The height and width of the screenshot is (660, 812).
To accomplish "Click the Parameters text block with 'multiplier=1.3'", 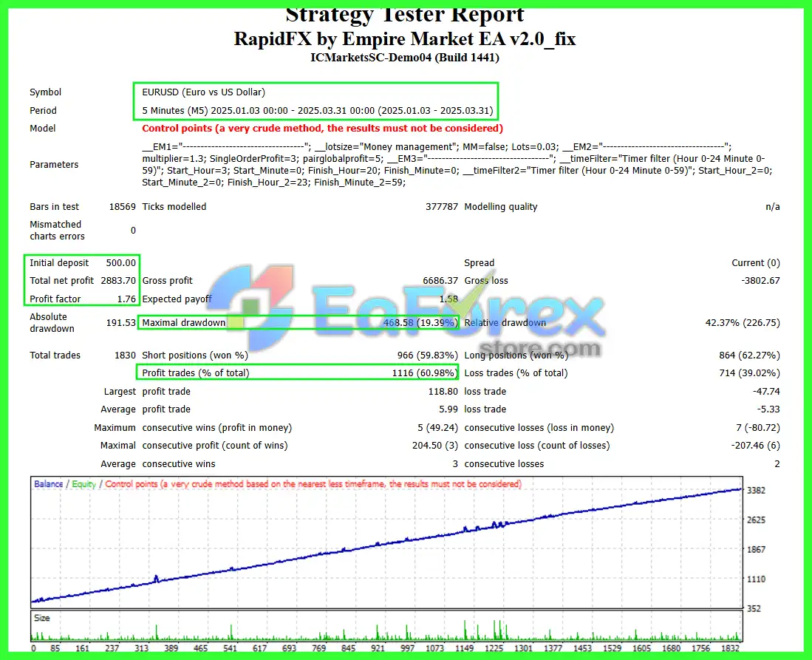I will pyautogui.click(x=457, y=164).
